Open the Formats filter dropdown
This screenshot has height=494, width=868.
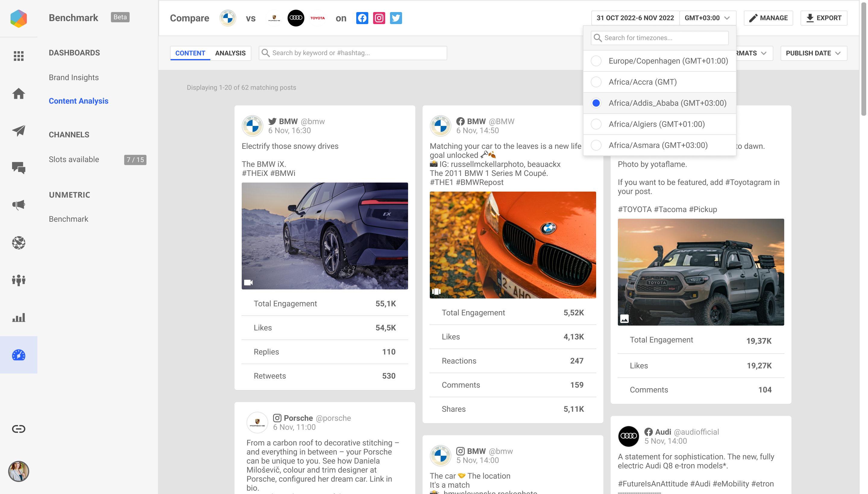coord(754,53)
